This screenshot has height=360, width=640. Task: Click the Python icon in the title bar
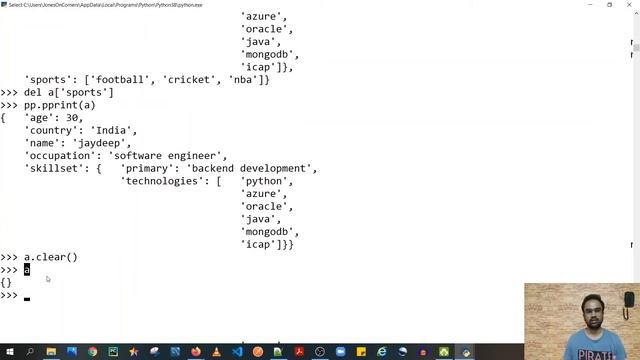pos(4,4)
